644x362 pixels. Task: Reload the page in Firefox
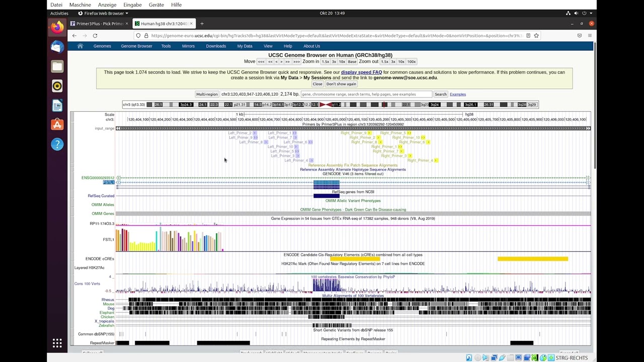tap(95, 36)
